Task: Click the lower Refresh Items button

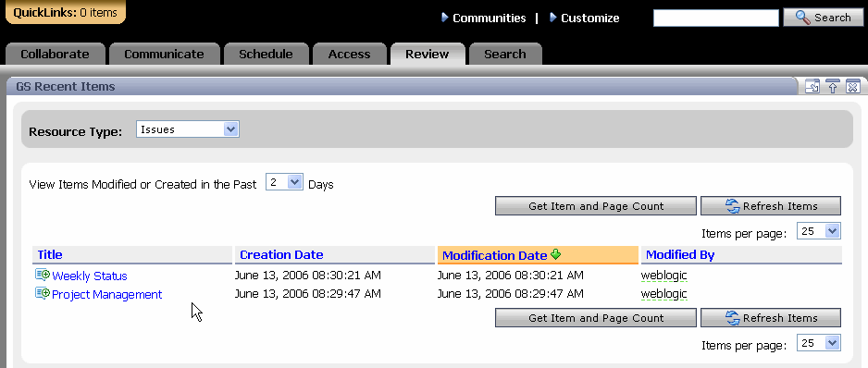Action: (771, 318)
